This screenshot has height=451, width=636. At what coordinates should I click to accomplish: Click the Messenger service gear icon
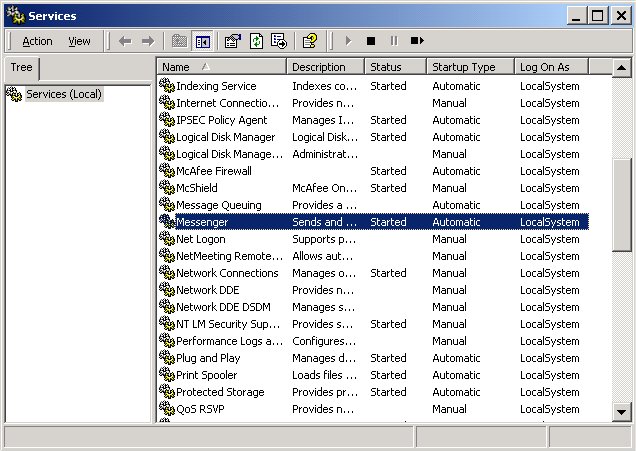pos(167,222)
